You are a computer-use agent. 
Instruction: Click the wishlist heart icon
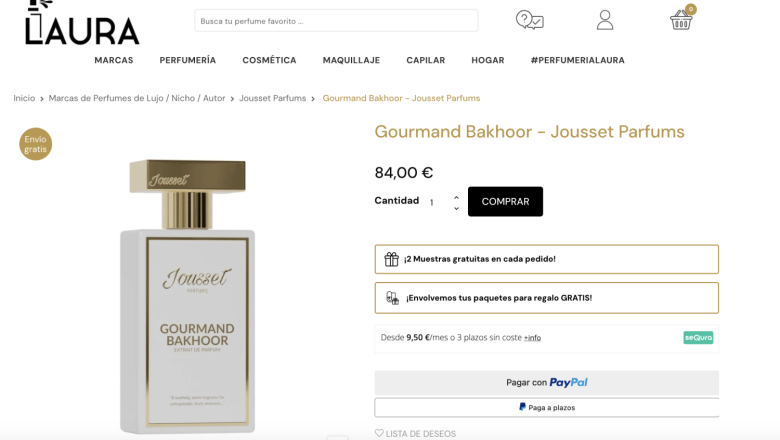(x=379, y=433)
